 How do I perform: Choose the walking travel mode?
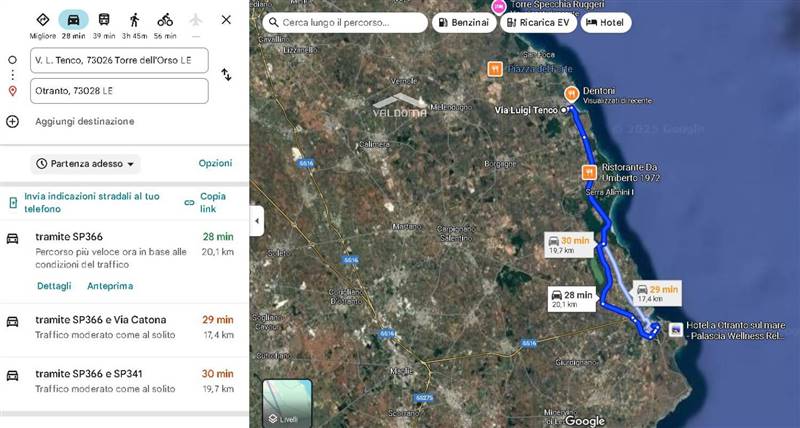(x=134, y=21)
